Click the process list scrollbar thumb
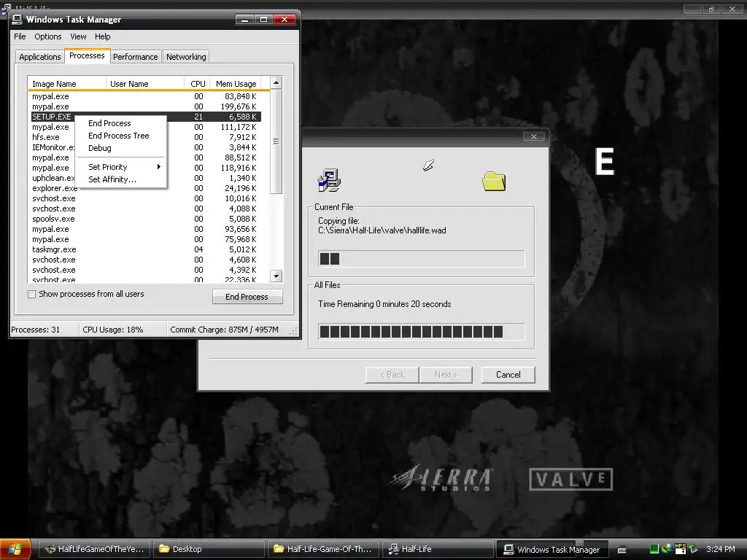The width and height of the screenshot is (747, 560). [276, 141]
